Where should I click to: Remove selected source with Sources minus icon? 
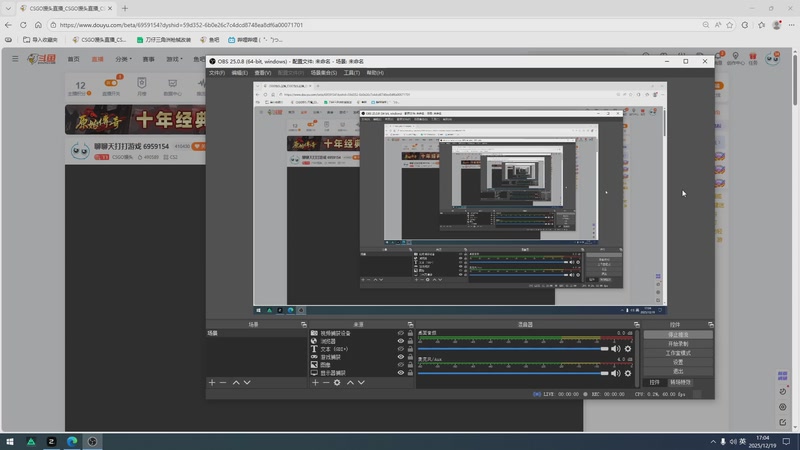coord(326,382)
